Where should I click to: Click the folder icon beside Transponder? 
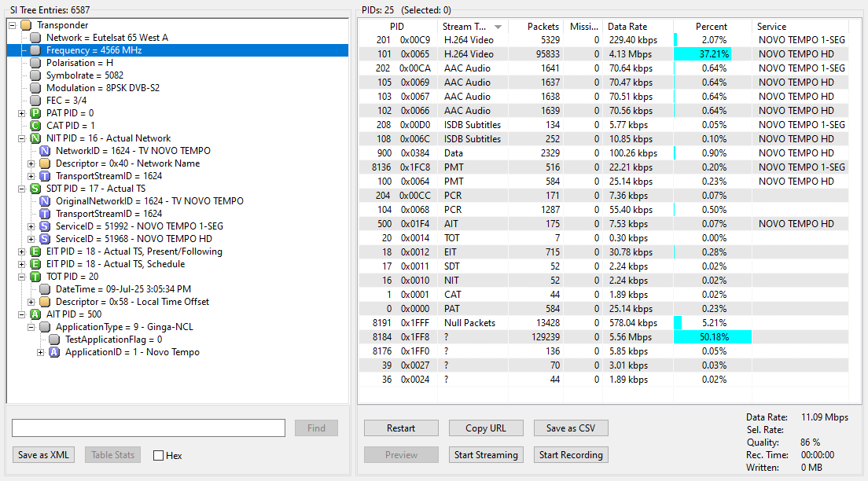[x=26, y=25]
